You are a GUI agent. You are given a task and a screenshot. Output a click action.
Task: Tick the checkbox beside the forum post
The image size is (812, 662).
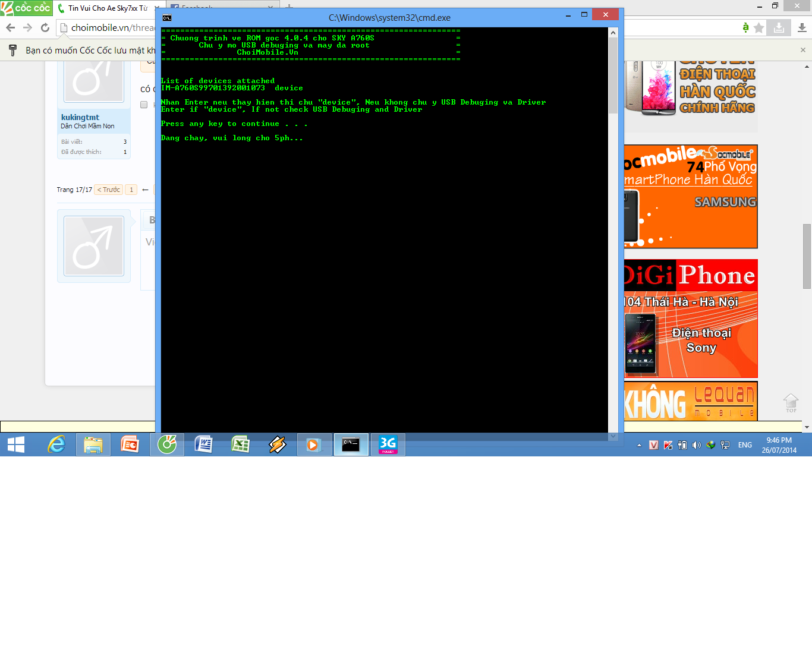[x=144, y=105]
